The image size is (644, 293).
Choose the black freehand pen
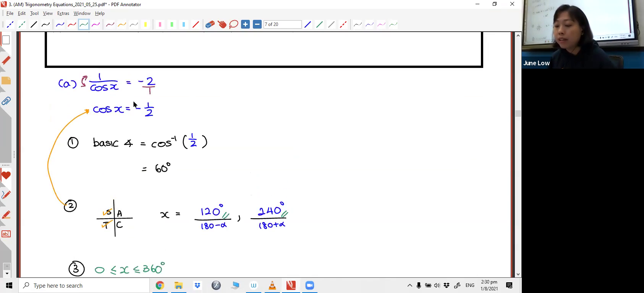(46, 24)
